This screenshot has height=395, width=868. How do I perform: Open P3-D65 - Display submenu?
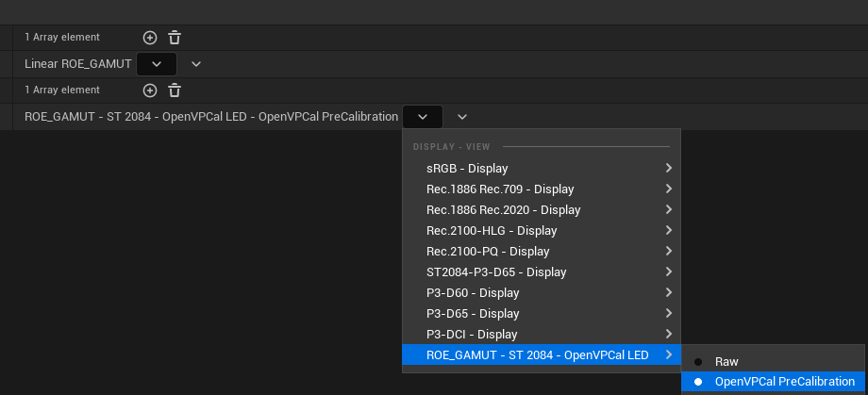pos(542,314)
